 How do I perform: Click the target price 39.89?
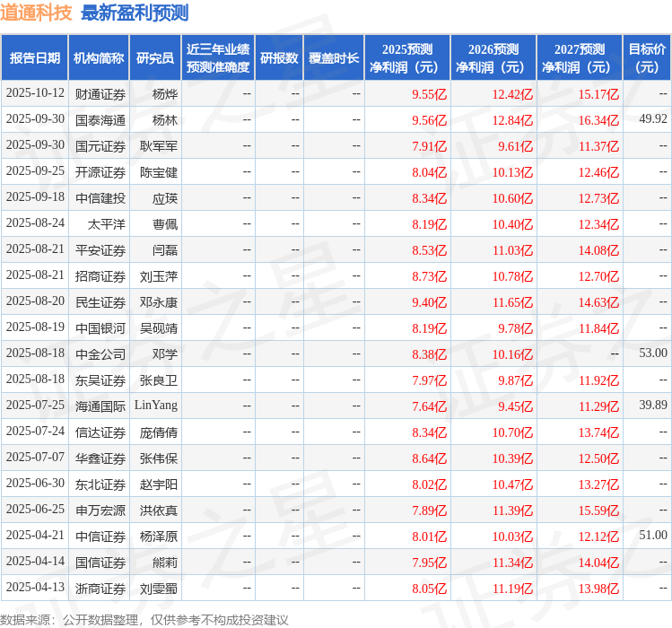pyautogui.click(x=653, y=406)
